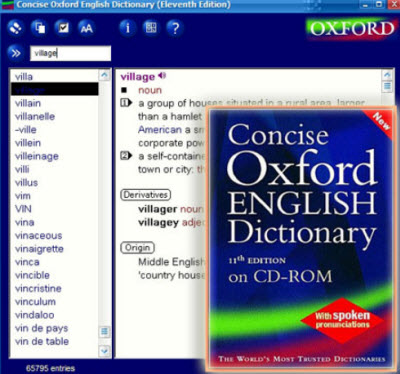Select 'villi' in the word list
The image size is (400, 374).
[x=22, y=169]
